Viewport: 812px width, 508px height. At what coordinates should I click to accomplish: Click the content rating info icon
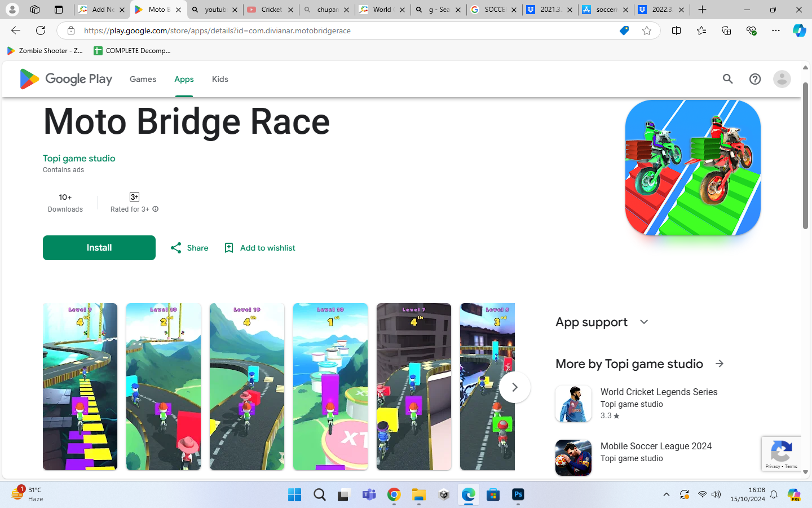[156, 209]
